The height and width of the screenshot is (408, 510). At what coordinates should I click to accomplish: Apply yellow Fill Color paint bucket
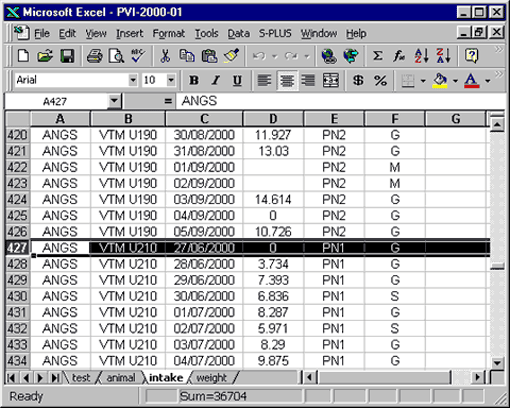click(440, 81)
